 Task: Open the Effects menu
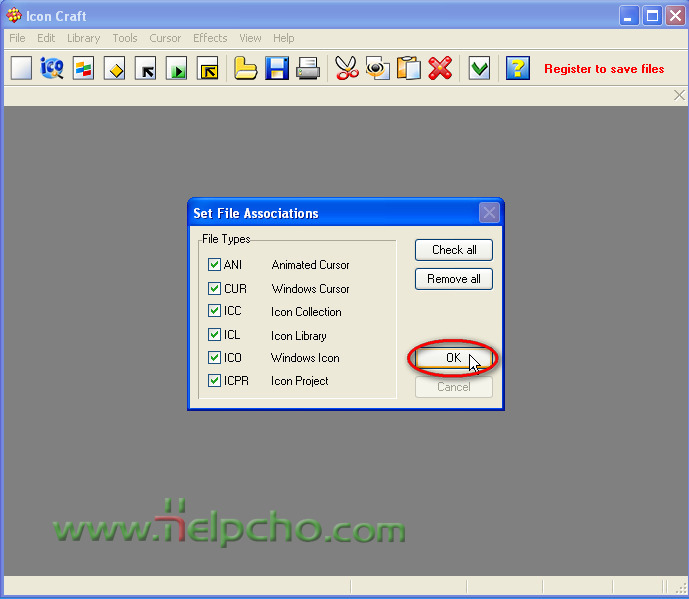tap(210, 38)
